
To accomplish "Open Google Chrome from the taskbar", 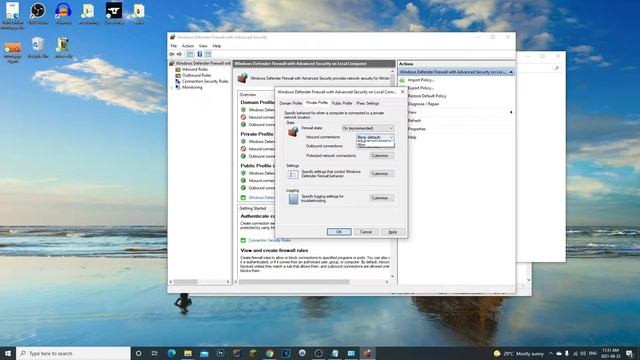I will tap(269, 353).
